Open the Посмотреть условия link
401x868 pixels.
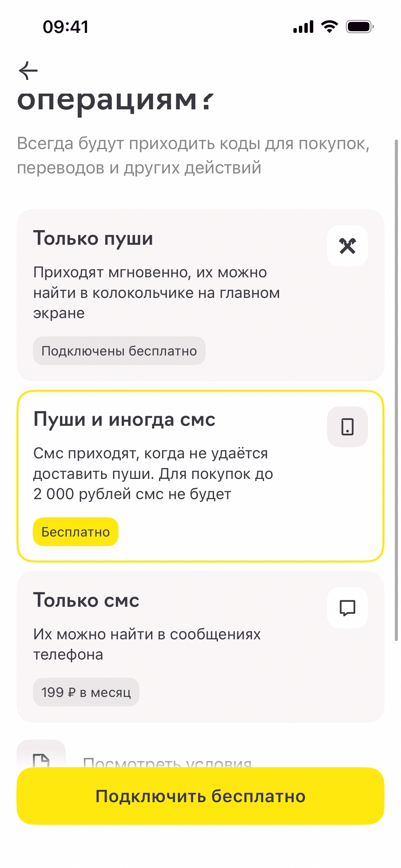tap(167, 762)
